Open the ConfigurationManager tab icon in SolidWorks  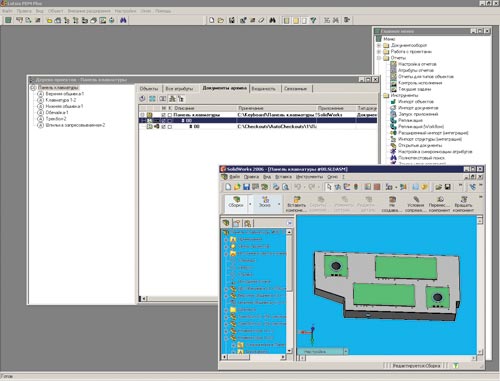coord(248,223)
